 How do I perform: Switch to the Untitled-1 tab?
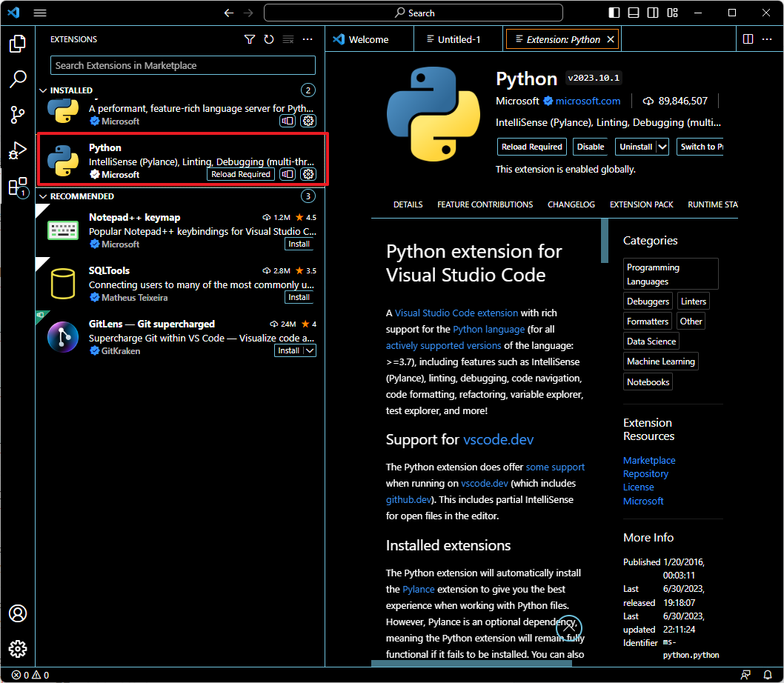[459, 39]
